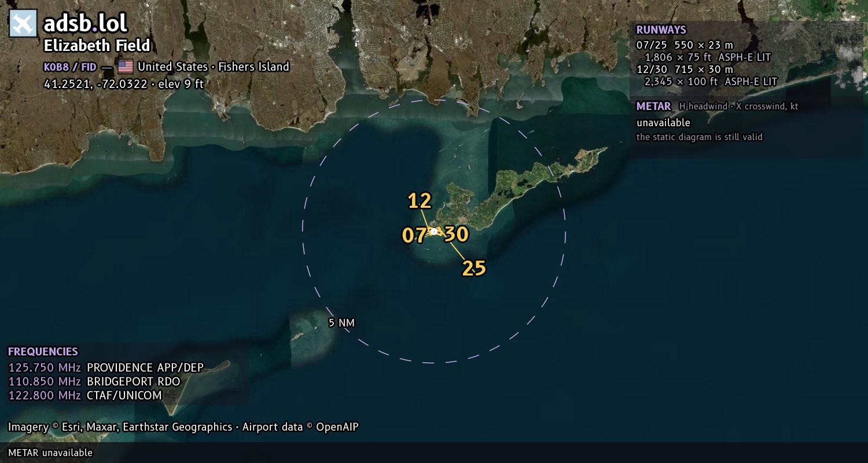Click the H headwind · X crosswind legend

tap(739, 106)
